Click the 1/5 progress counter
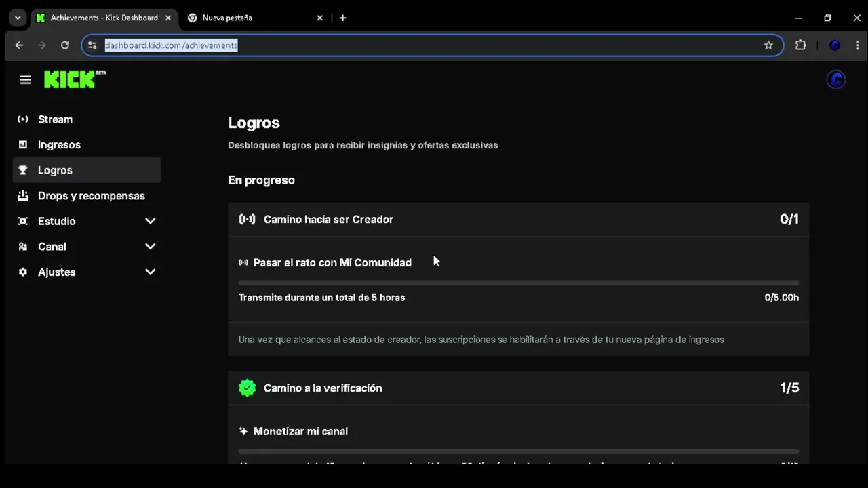868x488 pixels. point(789,388)
